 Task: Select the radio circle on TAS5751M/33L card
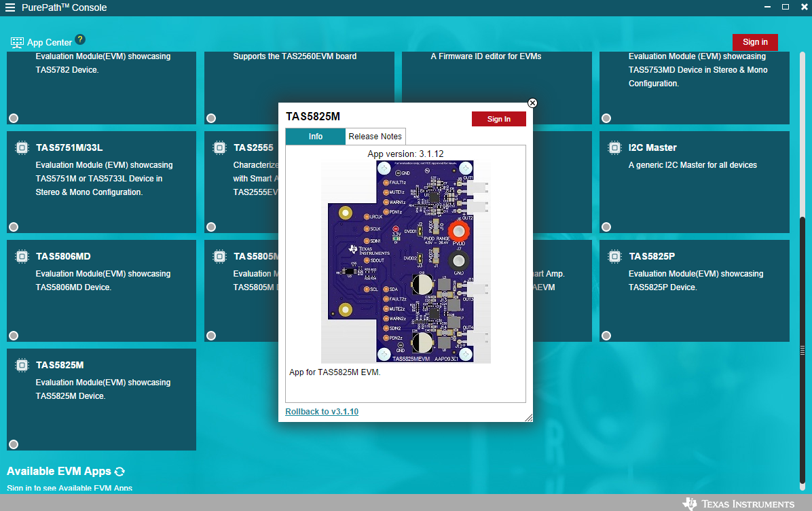tap(14, 227)
